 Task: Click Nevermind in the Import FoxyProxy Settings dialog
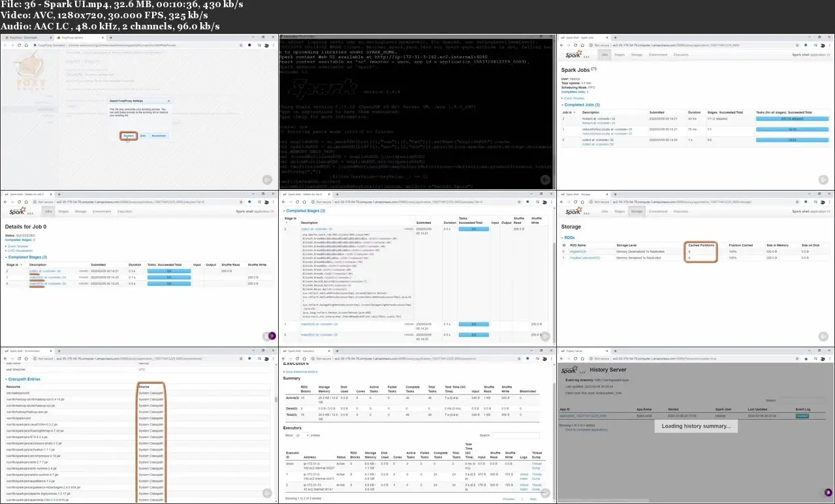pyautogui.click(x=159, y=136)
